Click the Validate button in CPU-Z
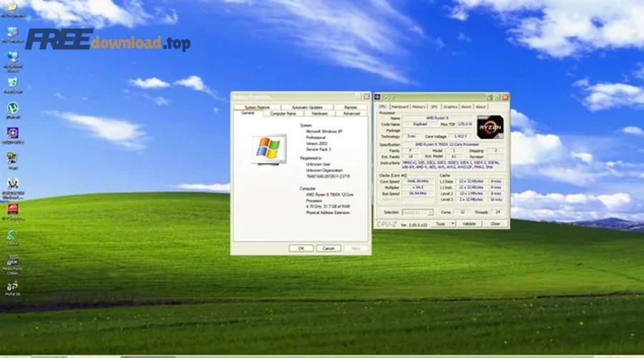This screenshot has width=644, height=358. point(469,224)
